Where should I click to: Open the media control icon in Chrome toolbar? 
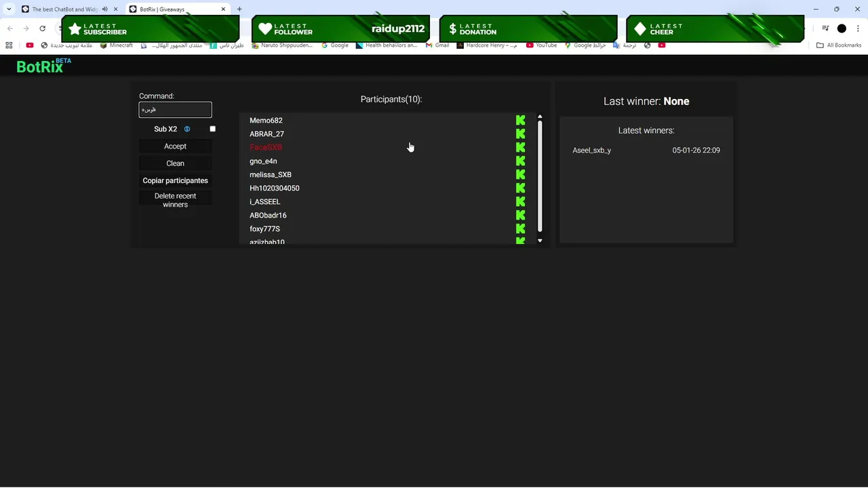click(825, 28)
